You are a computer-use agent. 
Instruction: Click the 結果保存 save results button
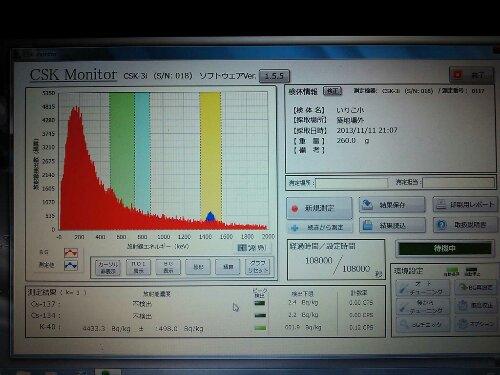point(392,205)
